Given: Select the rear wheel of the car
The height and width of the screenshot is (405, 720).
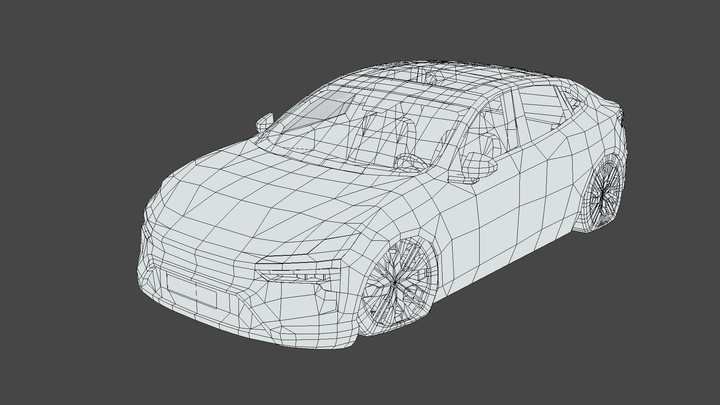Looking at the screenshot, I should [603, 196].
